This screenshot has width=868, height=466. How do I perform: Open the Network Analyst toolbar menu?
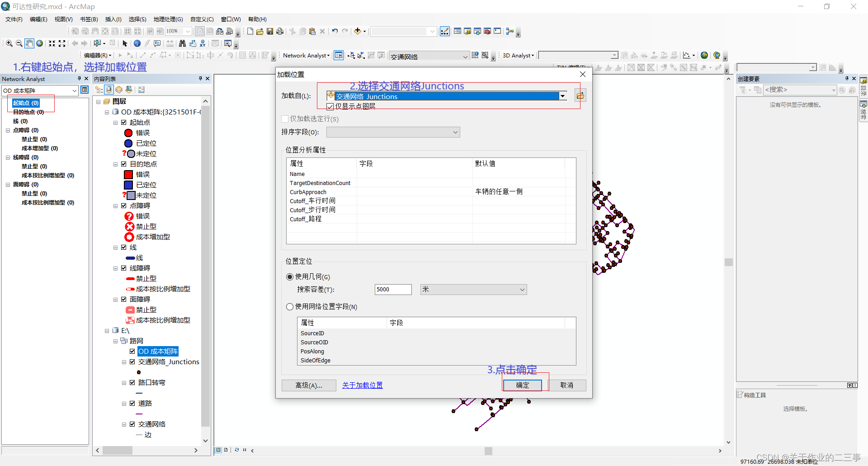(x=306, y=56)
